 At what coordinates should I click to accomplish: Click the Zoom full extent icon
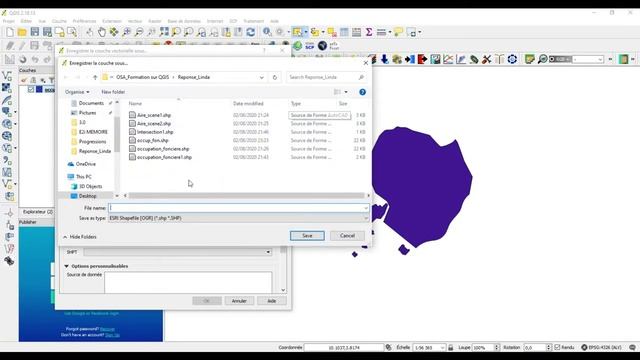click(x=164, y=32)
